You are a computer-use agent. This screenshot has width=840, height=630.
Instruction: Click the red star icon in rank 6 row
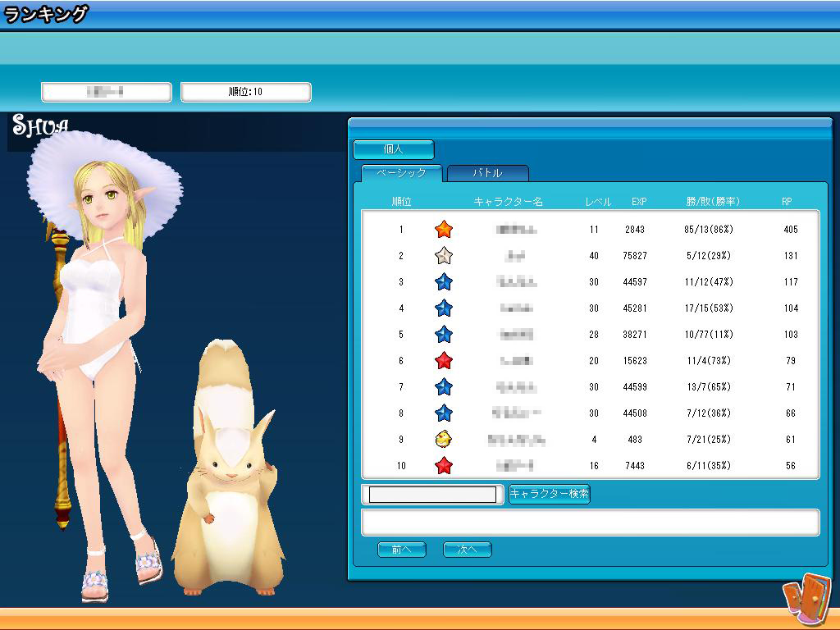pyautogui.click(x=444, y=361)
